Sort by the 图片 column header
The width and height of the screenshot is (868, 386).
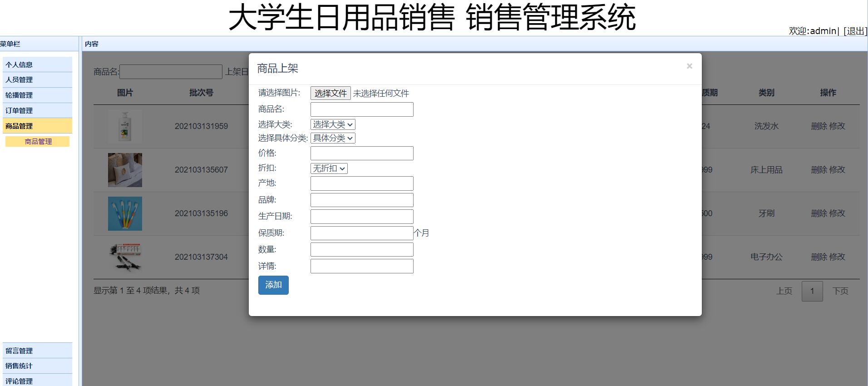coord(125,93)
